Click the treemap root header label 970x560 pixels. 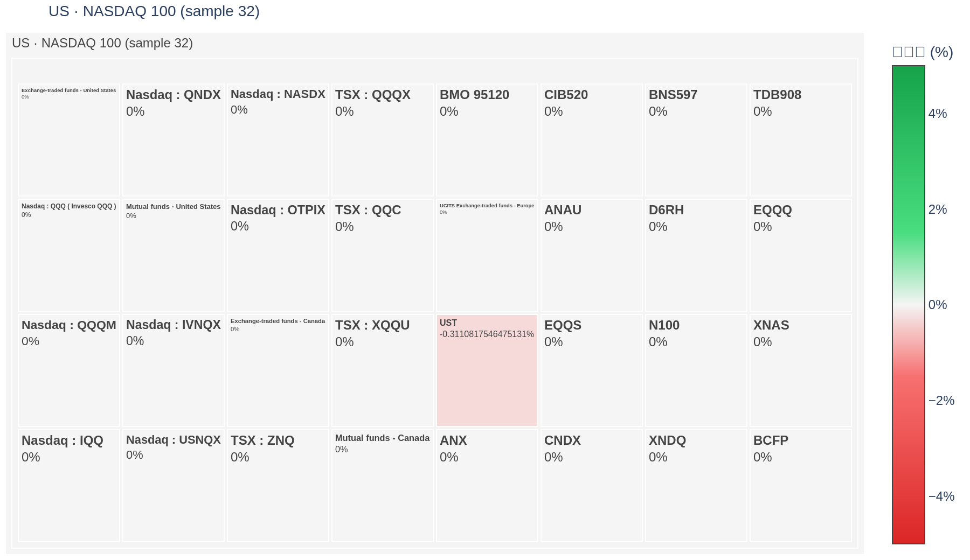pos(102,43)
